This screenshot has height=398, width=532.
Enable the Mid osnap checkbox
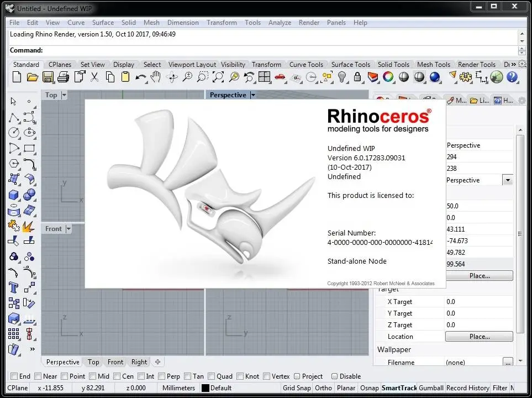coord(93,376)
